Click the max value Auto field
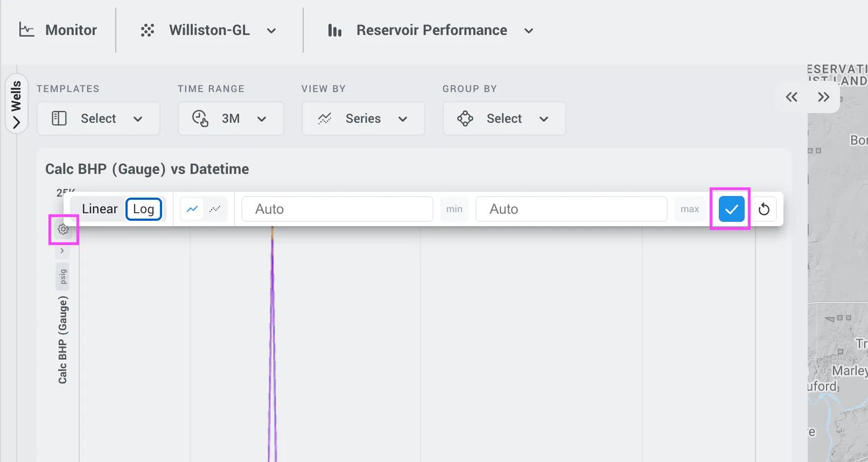The image size is (868, 462). point(571,209)
